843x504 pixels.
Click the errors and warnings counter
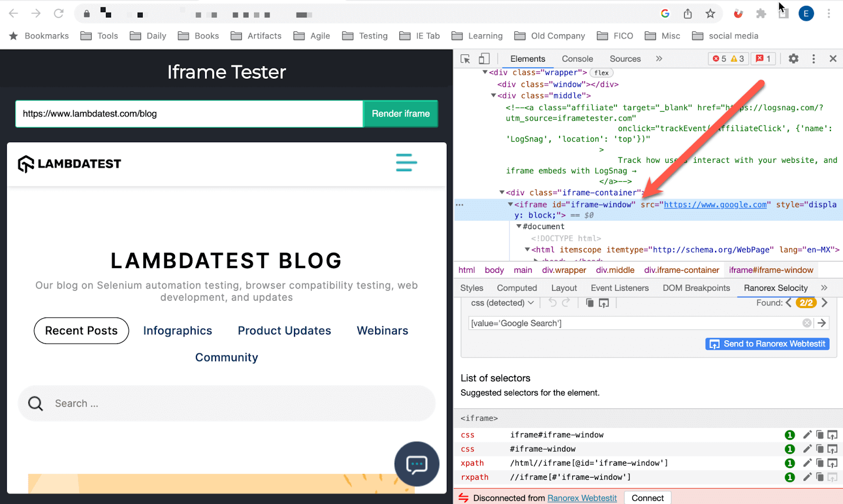coord(729,59)
